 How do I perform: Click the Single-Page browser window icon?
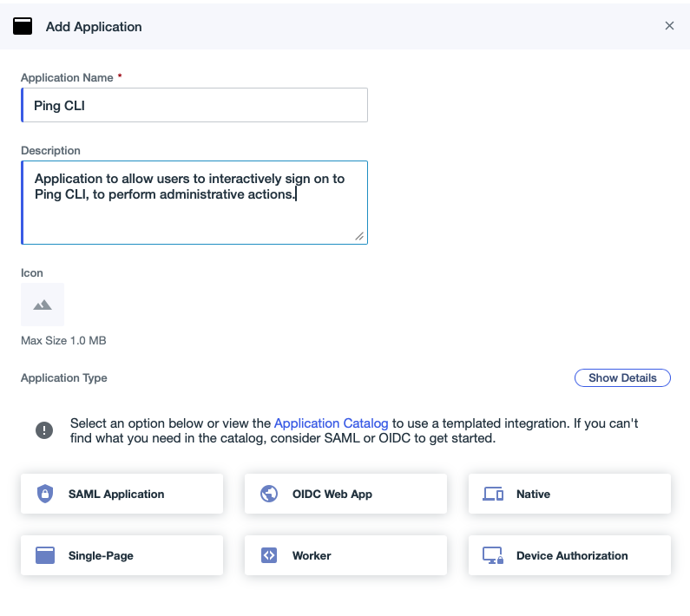pyautogui.click(x=45, y=555)
